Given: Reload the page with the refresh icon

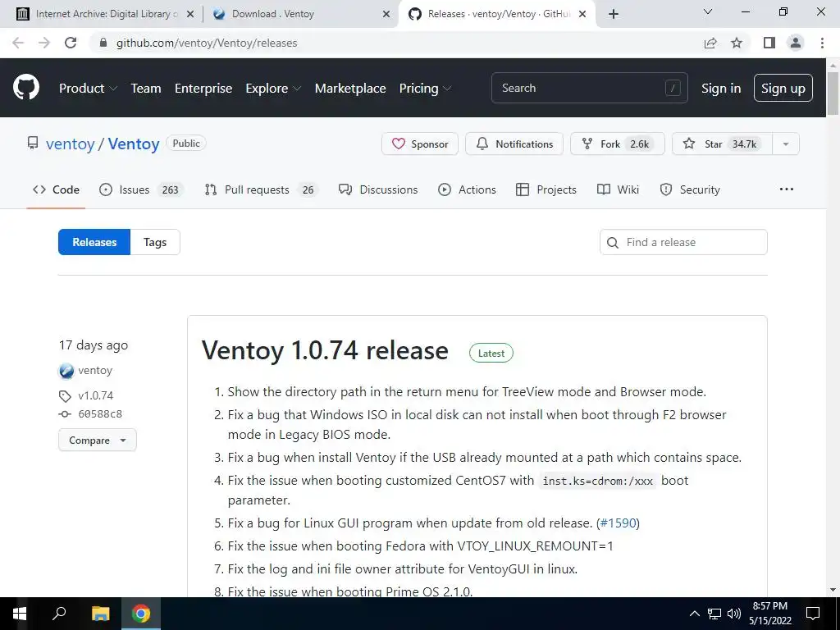Looking at the screenshot, I should point(71,43).
